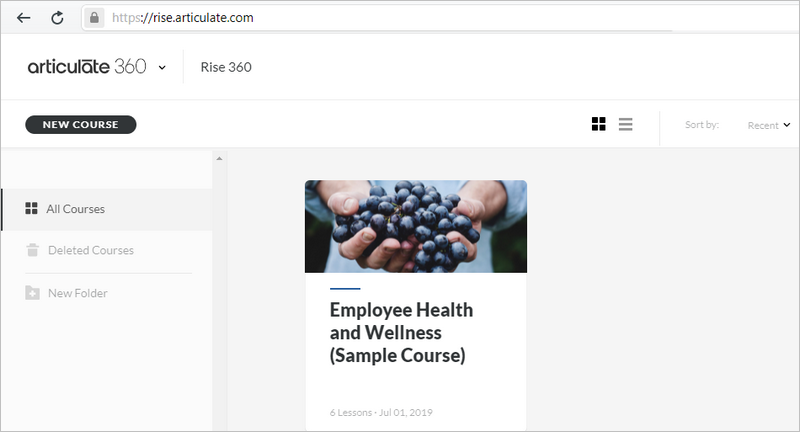
Task: Open Employee Health and Wellness course title
Action: pos(402,333)
